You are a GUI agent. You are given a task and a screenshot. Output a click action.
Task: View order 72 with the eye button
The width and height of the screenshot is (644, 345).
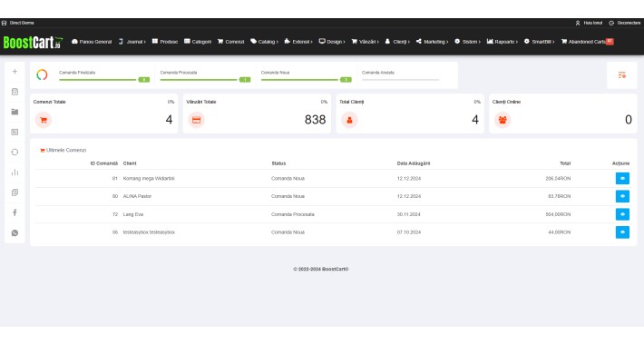622,214
